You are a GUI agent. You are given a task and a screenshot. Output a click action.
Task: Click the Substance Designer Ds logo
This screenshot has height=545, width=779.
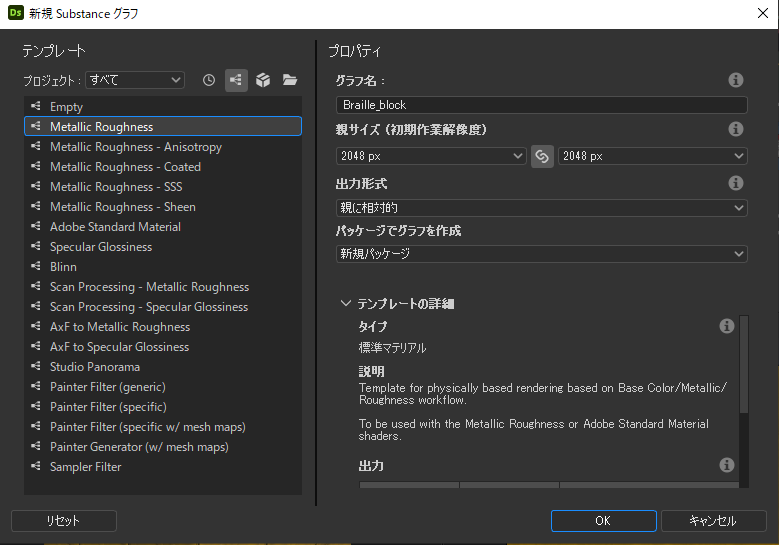tap(15, 13)
